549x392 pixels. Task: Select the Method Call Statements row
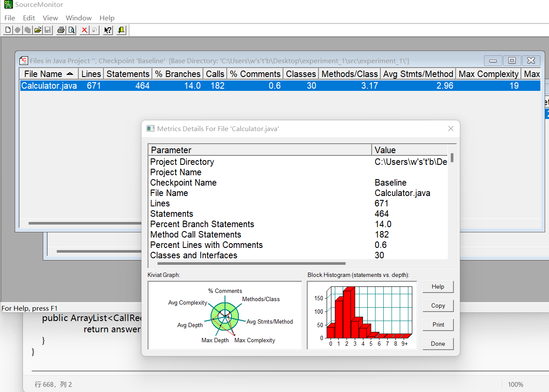[x=299, y=235]
